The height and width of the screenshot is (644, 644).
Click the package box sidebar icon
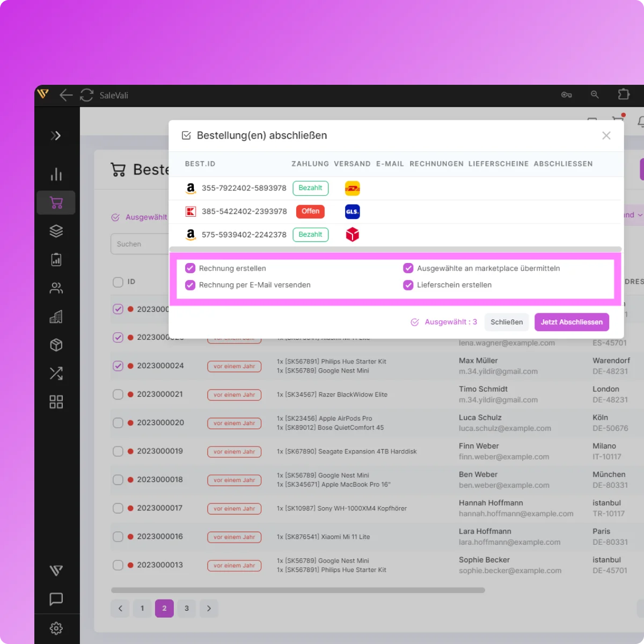pyautogui.click(x=56, y=345)
